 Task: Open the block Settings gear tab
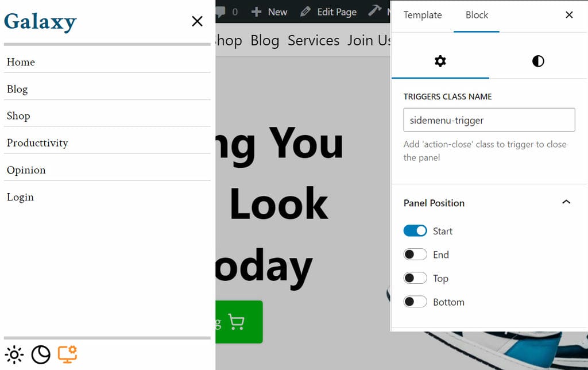[440, 61]
